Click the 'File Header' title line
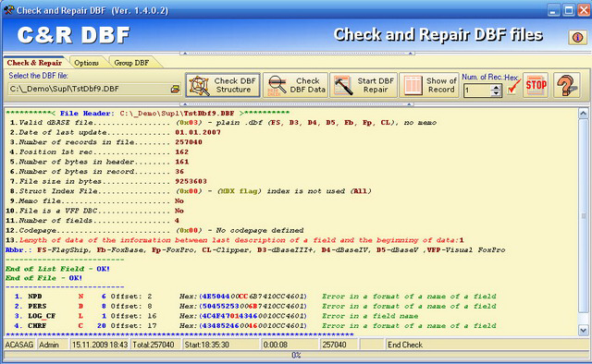Viewport: 592px width, 364px height. 148,113
